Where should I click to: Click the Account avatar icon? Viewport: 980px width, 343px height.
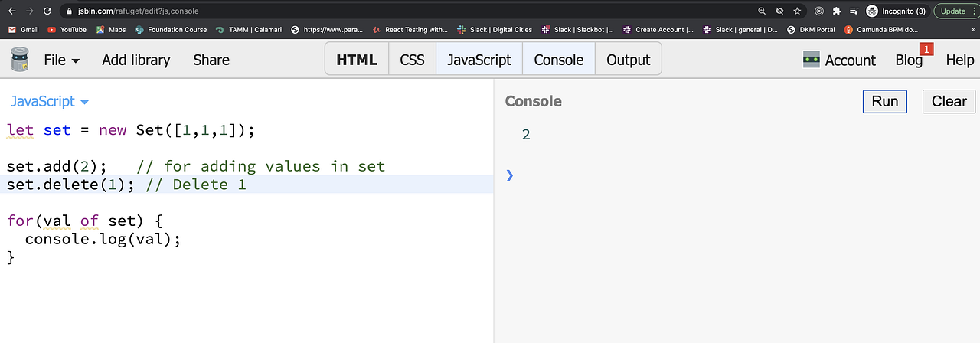pos(812,60)
